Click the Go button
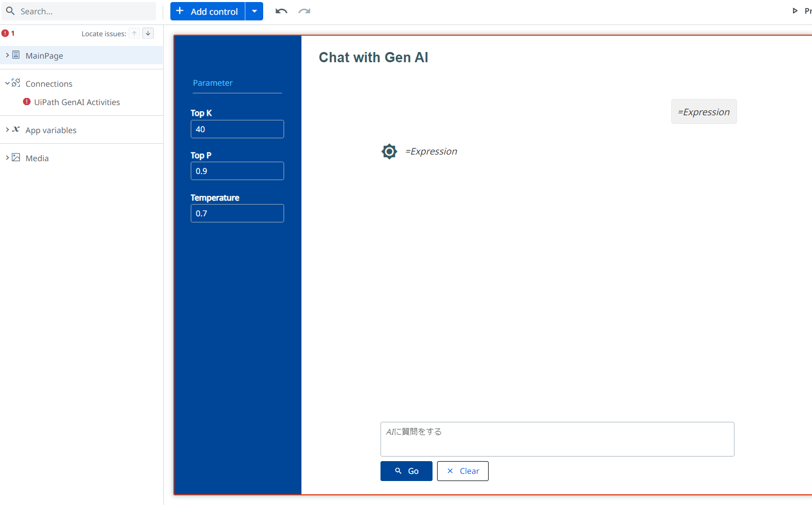Viewport: 812px width, 505px height. coord(407,471)
